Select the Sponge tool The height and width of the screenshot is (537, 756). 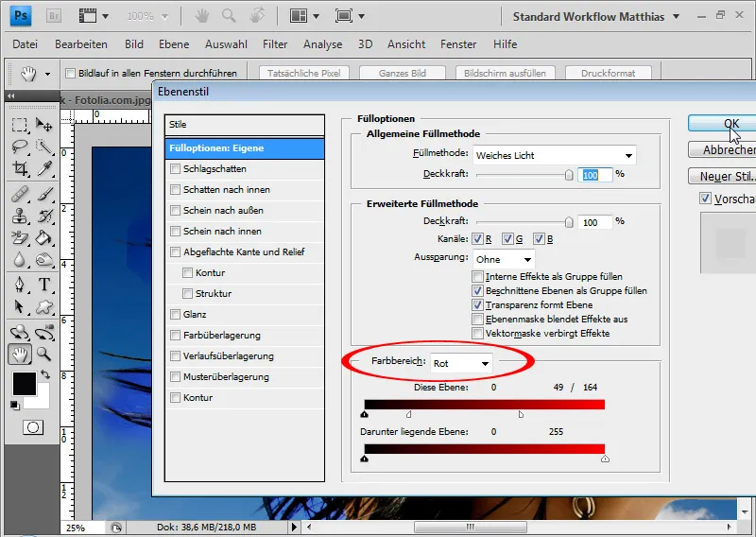tap(43, 260)
